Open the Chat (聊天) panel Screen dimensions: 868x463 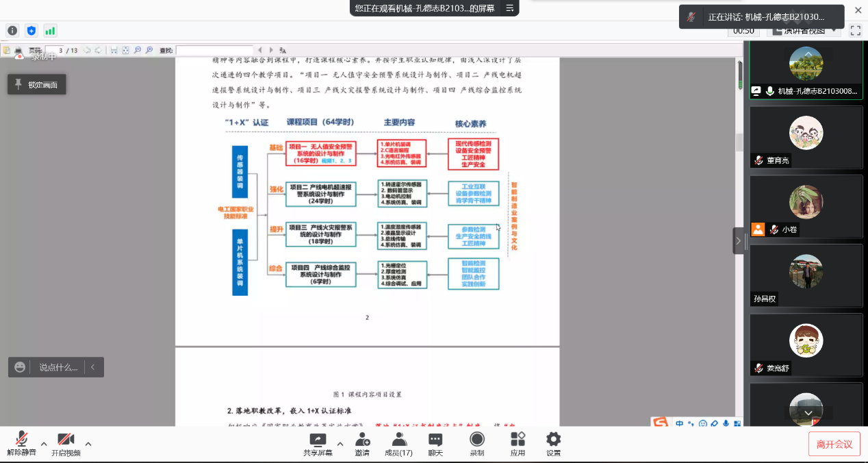435,445
